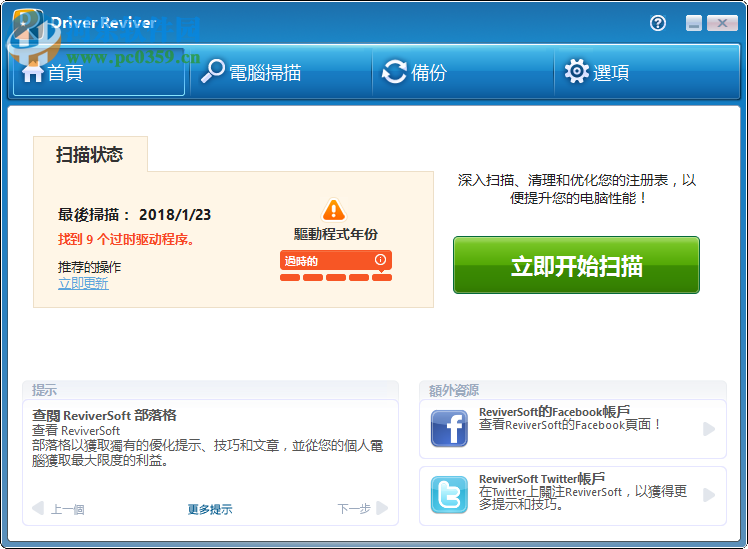Minimize the Driver Reviver window
Viewport: 748px width, 549px height.
click(x=694, y=23)
